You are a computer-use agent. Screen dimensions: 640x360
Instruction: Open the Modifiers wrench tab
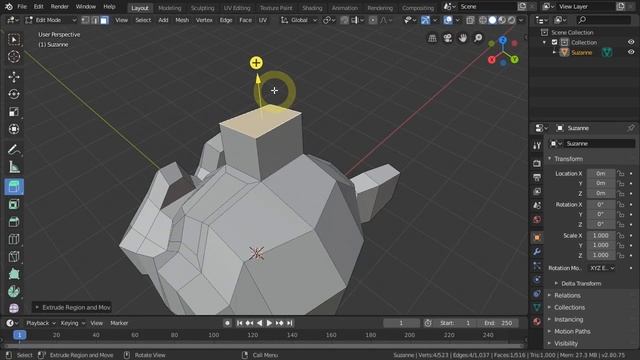[537, 252]
